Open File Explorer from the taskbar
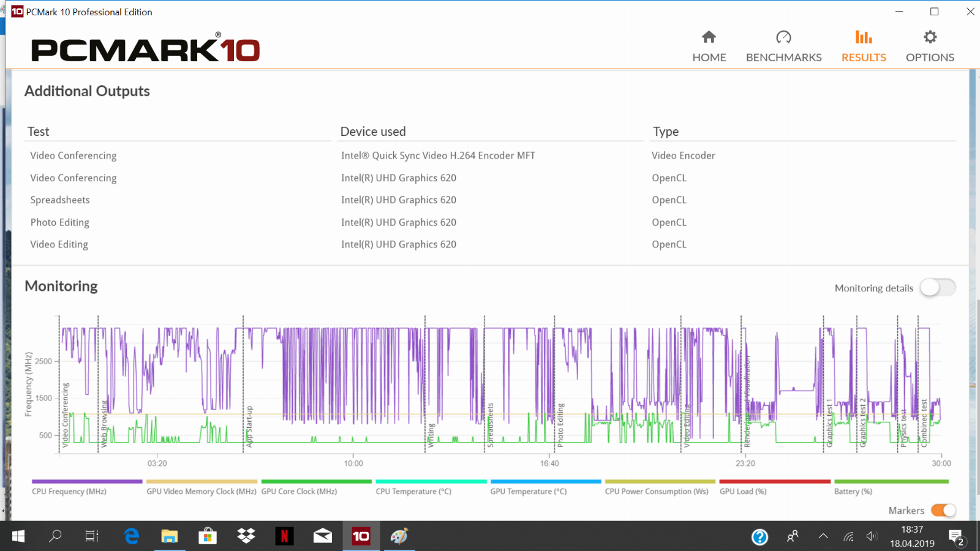Screen dimensions: 980x551 [x=169, y=536]
